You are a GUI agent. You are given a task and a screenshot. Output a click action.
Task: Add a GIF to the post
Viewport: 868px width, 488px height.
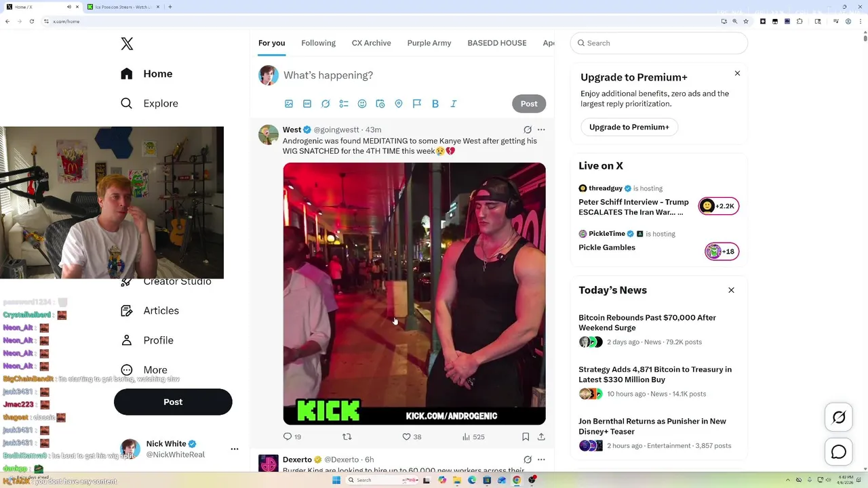(x=307, y=104)
